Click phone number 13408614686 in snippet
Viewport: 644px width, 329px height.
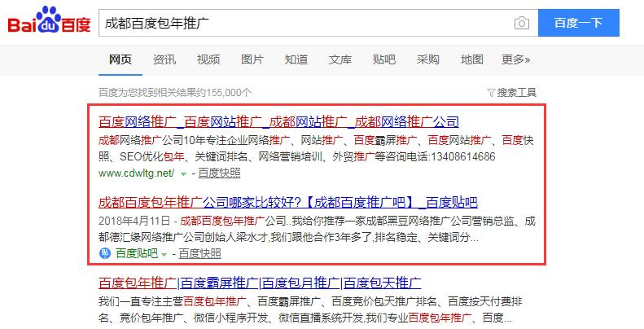tap(462, 156)
